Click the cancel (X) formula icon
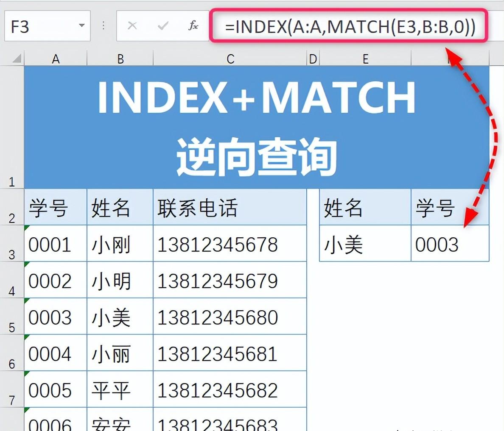This screenshot has width=504, height=431. coord(132,25)
